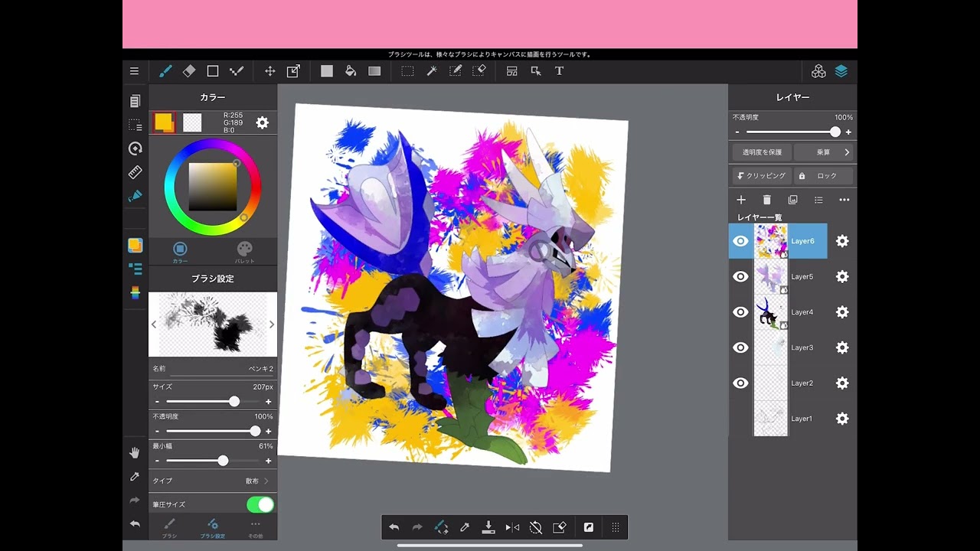
Task: Add a new layer
Action: tap(741, 200)
